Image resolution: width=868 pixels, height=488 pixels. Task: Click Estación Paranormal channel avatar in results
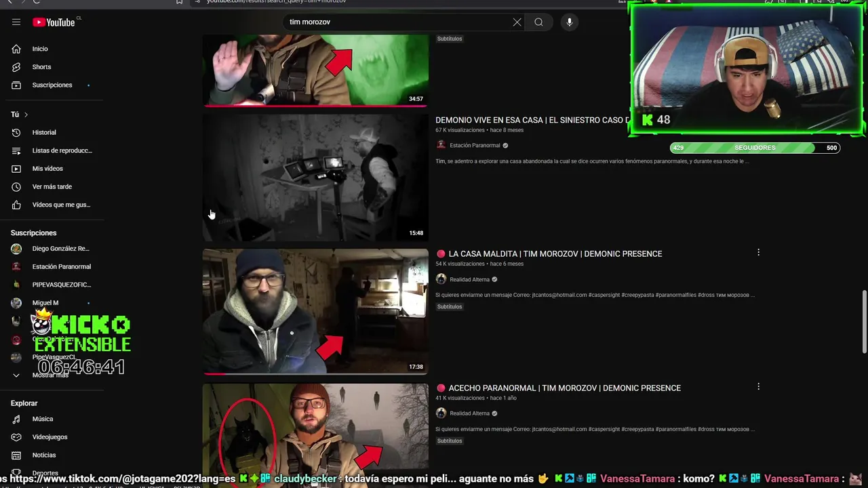click(x=441, y=145)
